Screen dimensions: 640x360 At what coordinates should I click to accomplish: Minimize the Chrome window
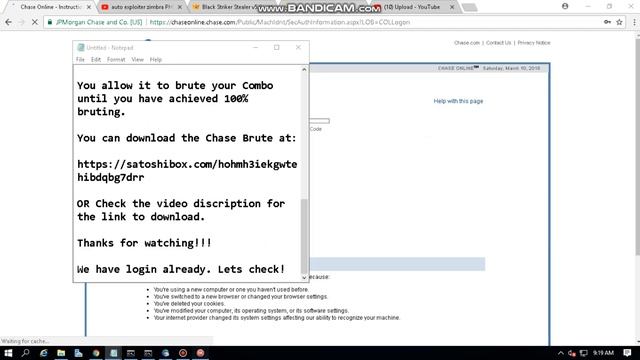pyautogui.click(x=588, y=6)
